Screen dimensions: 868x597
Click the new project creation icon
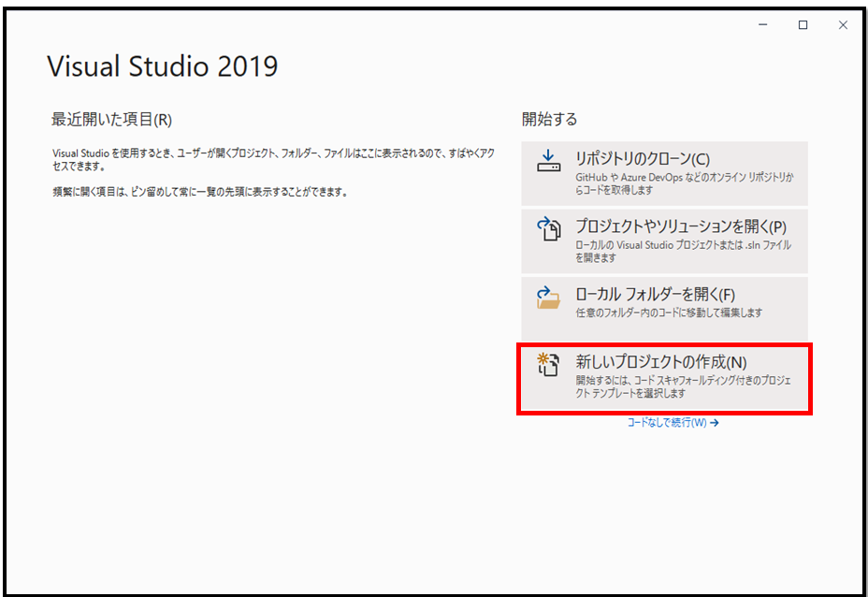(x=548, y=364)
